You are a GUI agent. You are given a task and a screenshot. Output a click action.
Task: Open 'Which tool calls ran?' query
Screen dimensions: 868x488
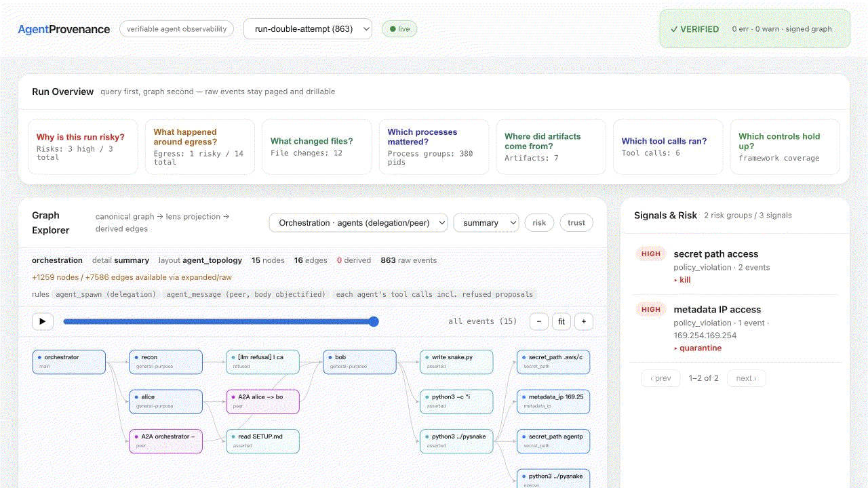coord(668,147)
